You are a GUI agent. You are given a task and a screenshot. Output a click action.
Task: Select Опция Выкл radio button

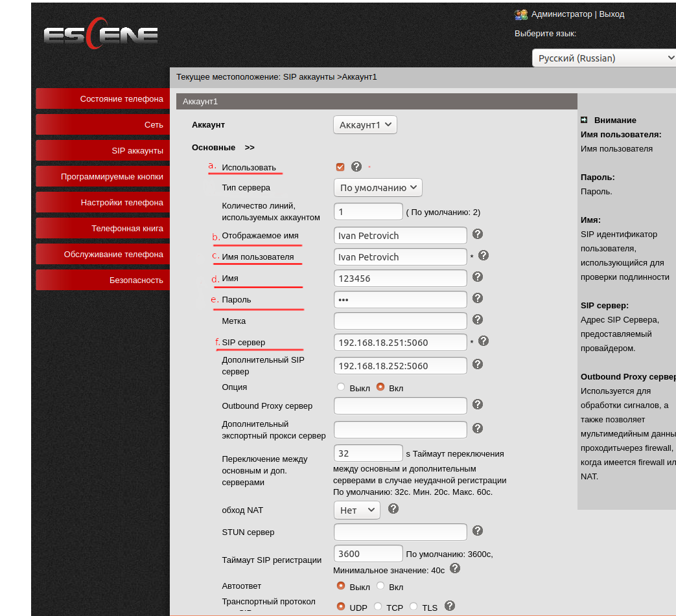(341, 387)
